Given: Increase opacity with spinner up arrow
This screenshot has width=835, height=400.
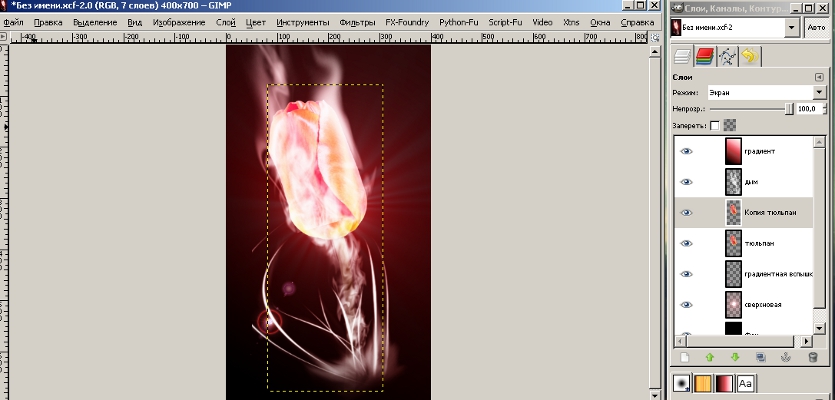Looking at the screenshot, I should [x=827, y=106].
